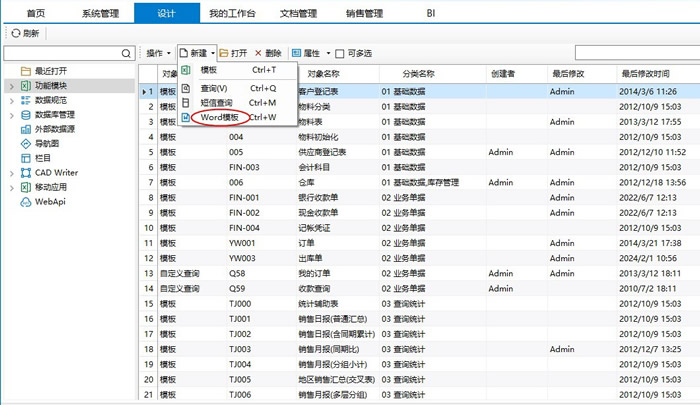Screen dimensions: 700x405
Task: Select 短信查询 in the 新建 menu
Action: (216, 103)
